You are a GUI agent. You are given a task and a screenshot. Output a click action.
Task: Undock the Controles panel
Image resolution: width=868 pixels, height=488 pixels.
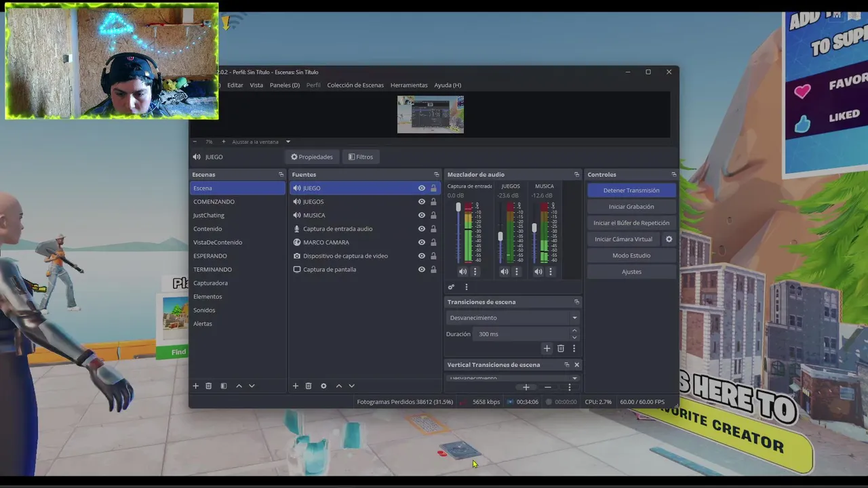pyautogui.click(x=673, y=175)
